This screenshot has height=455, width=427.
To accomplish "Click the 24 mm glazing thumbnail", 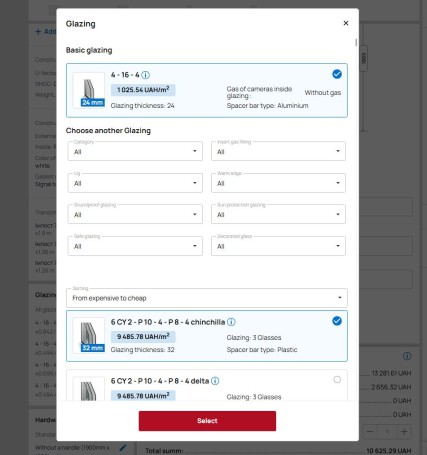I will 89,89.
